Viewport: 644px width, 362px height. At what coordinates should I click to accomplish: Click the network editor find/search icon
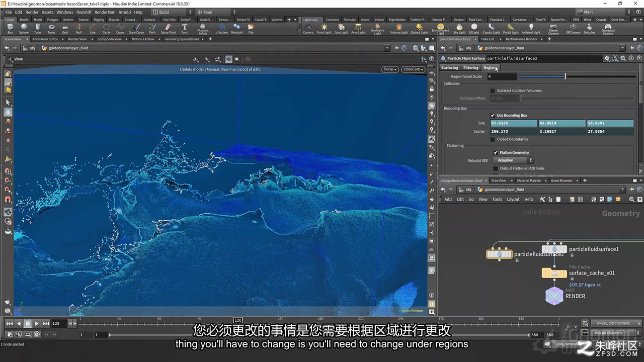click(631, 199)
